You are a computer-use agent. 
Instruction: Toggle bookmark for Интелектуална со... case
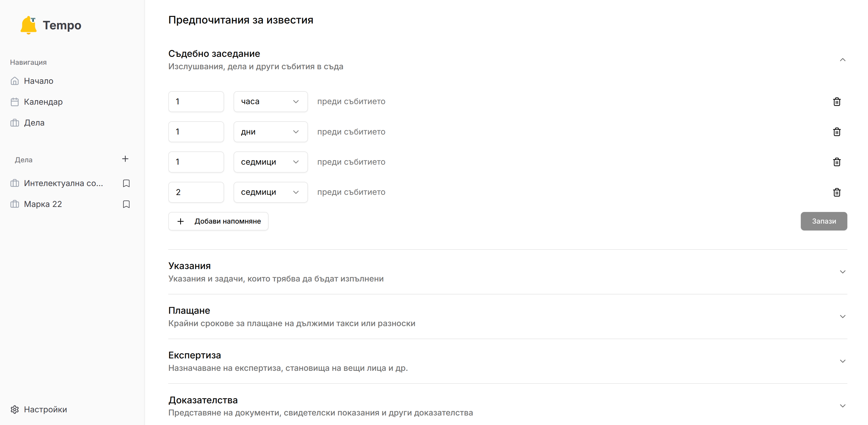click(x=126, y=183)
